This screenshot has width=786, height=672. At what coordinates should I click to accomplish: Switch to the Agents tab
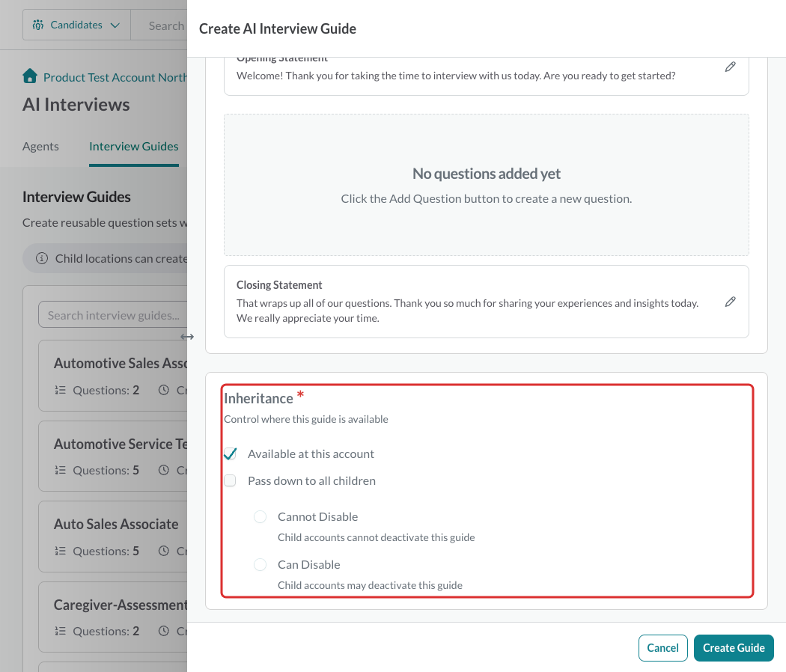click(x=40, y=147)
